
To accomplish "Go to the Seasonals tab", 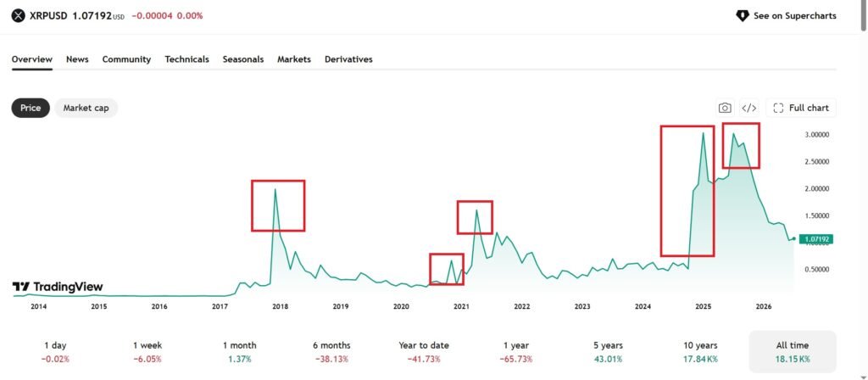I will pyautogui.click(x=243, y=59).
